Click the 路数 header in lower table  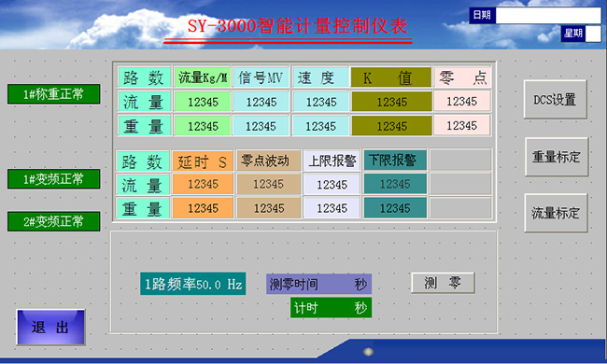pos(143,161)
